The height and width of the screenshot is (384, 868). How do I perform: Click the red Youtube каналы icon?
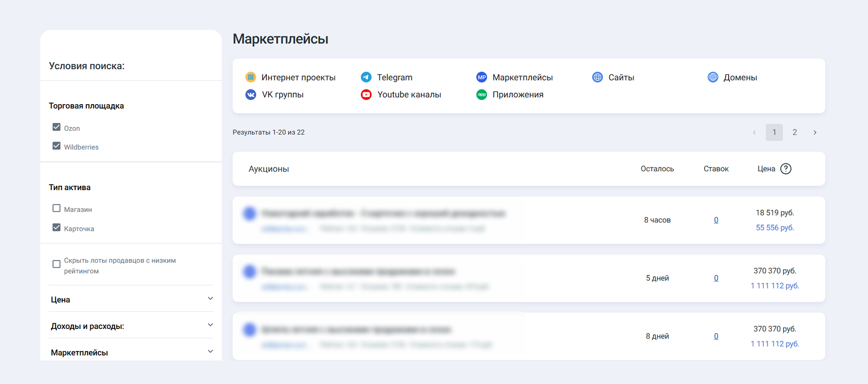pos(366,95)
